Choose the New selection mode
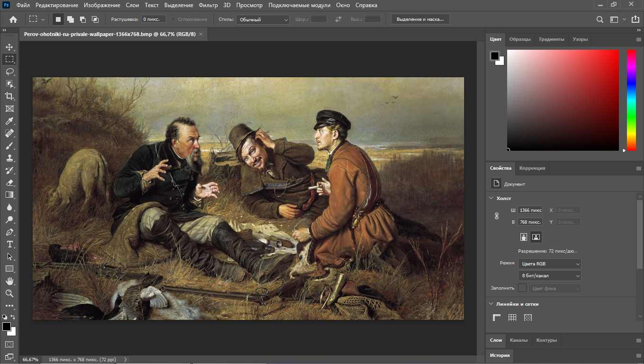The height and width of the screenshot is (364, 644). (x=58, y=19)
